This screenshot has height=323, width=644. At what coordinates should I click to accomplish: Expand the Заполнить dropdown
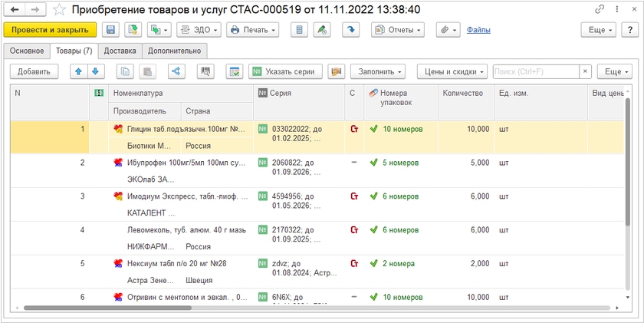click(378, 71)
